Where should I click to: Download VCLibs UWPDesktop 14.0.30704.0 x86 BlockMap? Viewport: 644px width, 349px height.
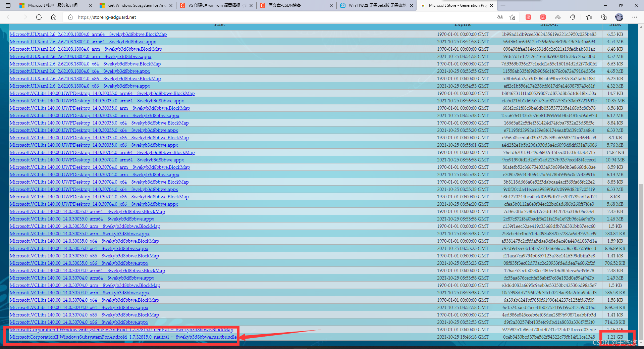click(x=99, y=197)
